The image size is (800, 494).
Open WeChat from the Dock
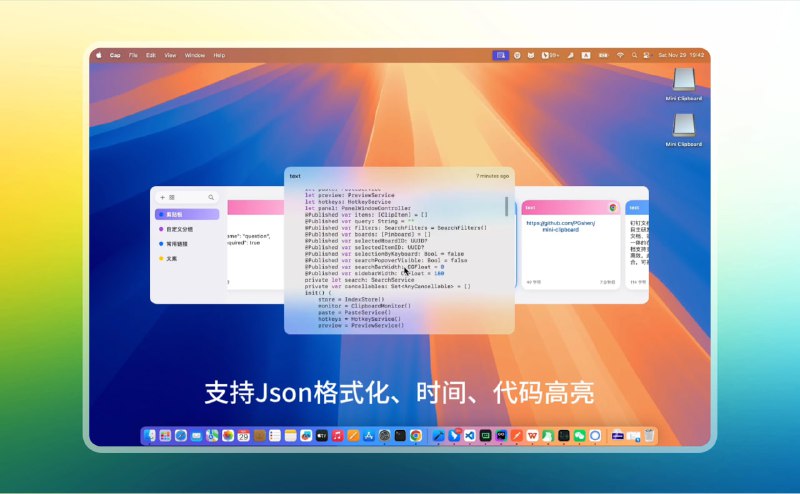coord(579,435)
